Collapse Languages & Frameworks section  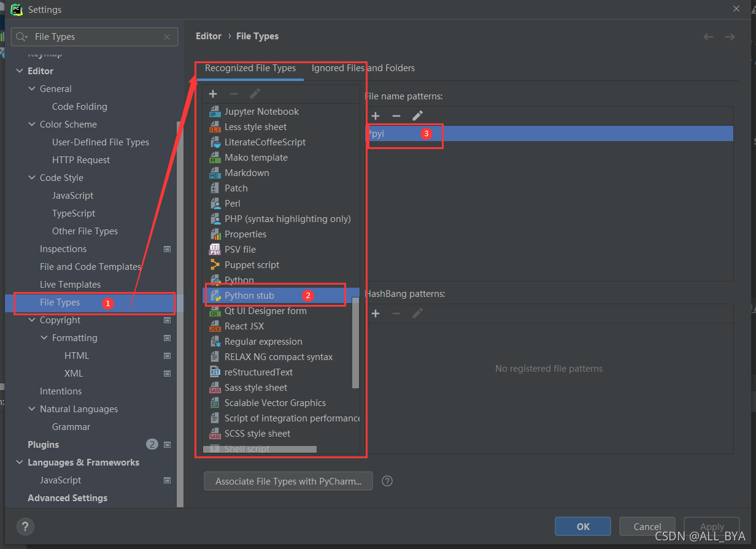pyautogui.click(x=20, y=463)
